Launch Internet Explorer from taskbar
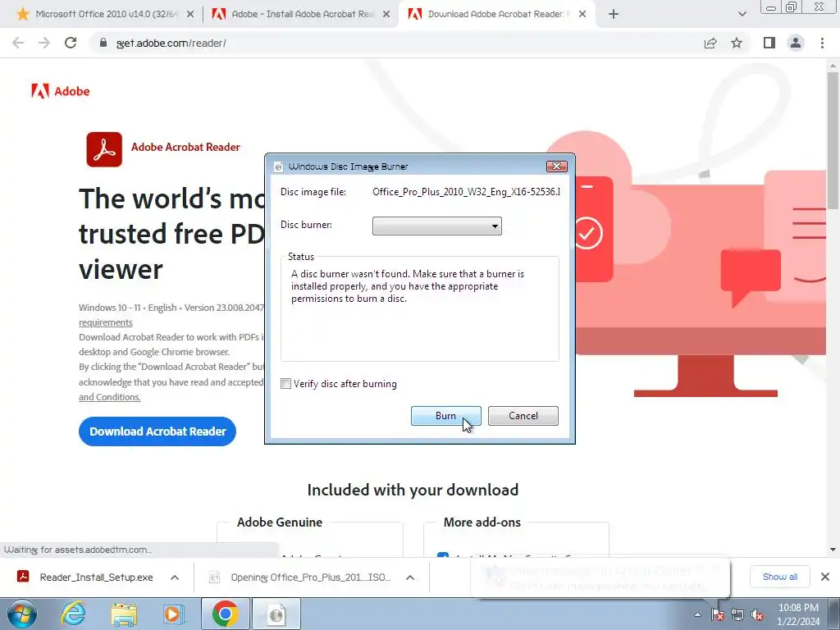Image resolution: width=840 pixels, height=630 pixels. [73, 614]
